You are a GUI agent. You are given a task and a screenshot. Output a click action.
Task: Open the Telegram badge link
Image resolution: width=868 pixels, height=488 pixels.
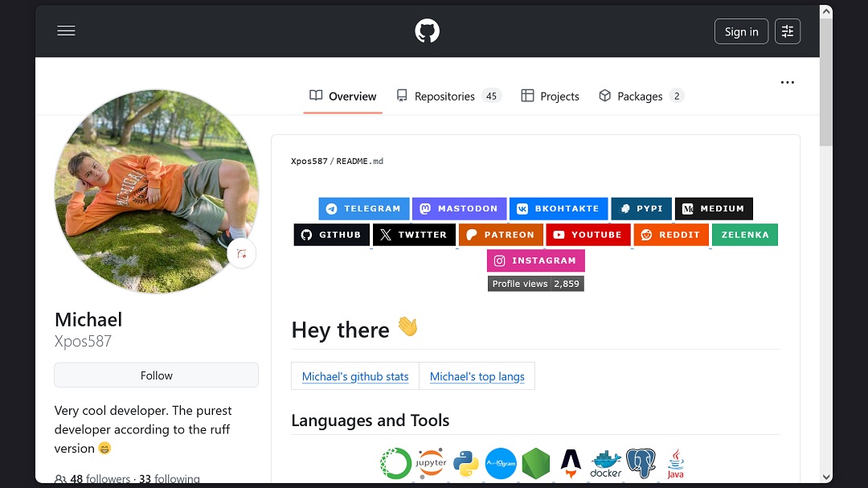coord(364,209)
